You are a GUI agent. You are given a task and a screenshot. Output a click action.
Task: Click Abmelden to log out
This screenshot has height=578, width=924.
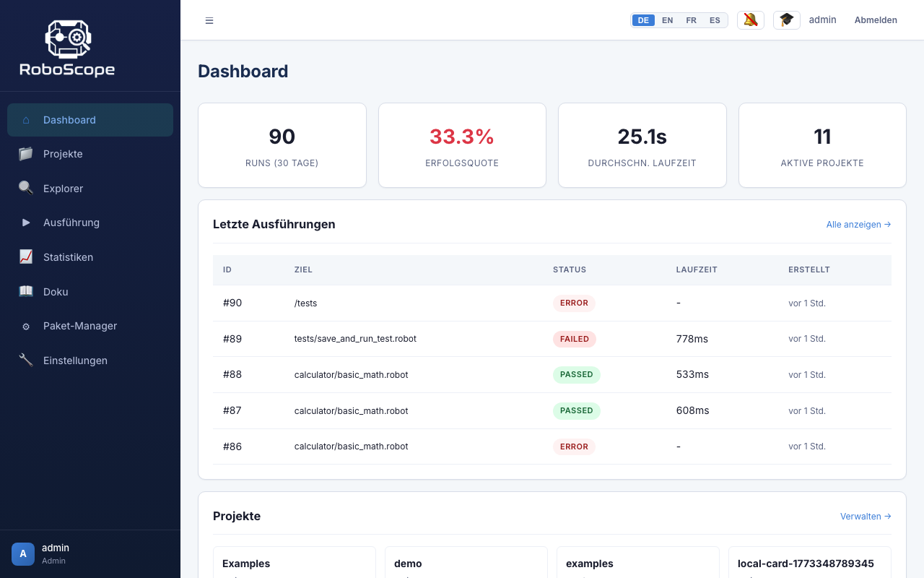coord(876,20)
